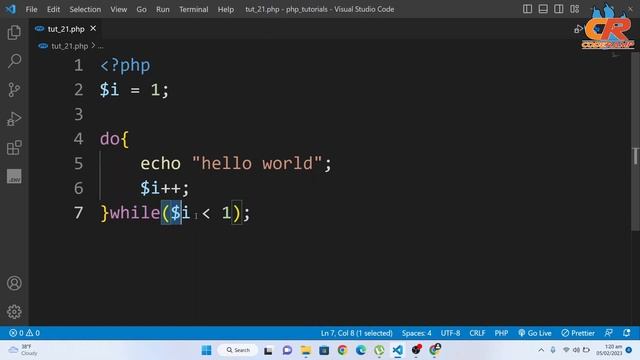
Task: Open the Source Control view
Action: pos(14,90)
